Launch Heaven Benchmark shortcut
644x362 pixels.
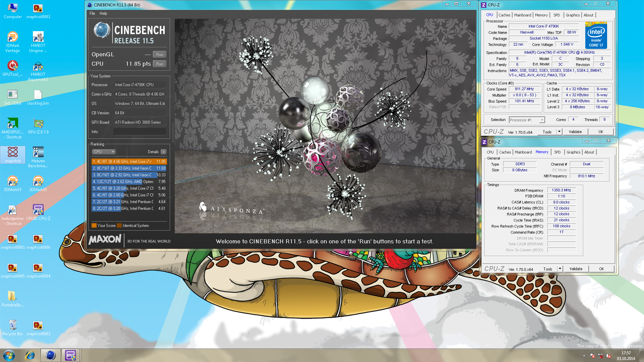click(38, 157)
